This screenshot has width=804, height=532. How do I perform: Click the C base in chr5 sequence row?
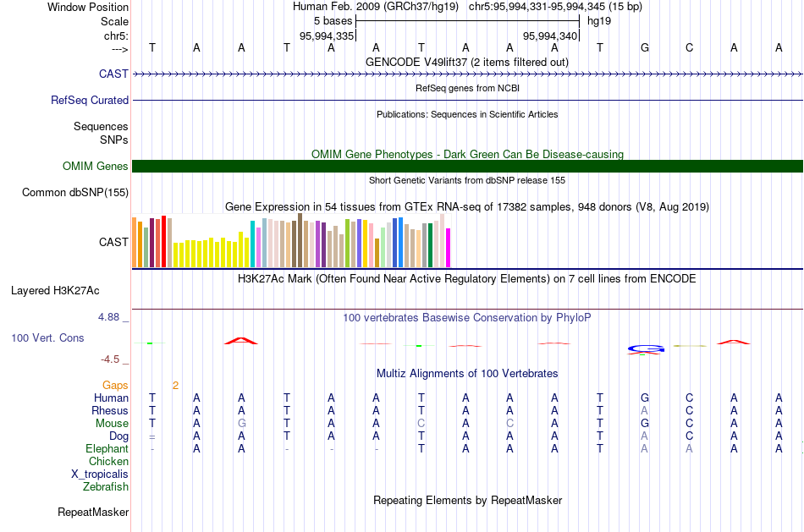[x=689, y=47]
